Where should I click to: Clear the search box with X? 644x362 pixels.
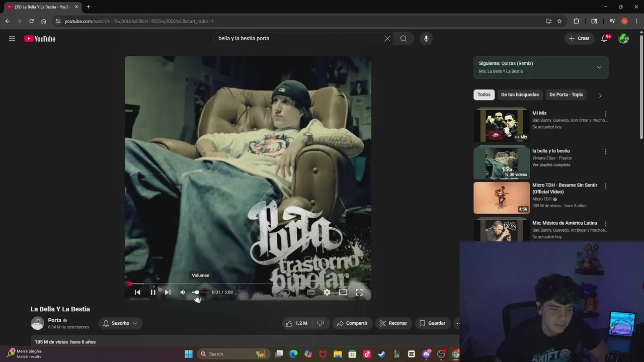click(387, 38)
